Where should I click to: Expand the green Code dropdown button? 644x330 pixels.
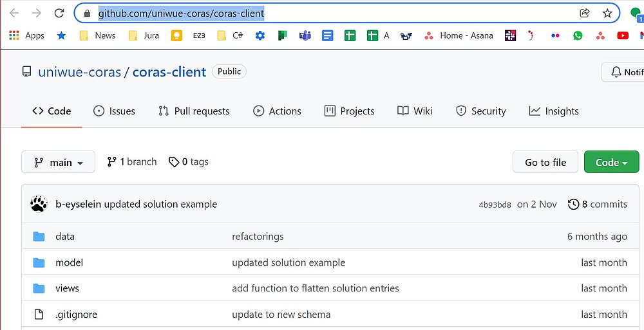[611, 162]
